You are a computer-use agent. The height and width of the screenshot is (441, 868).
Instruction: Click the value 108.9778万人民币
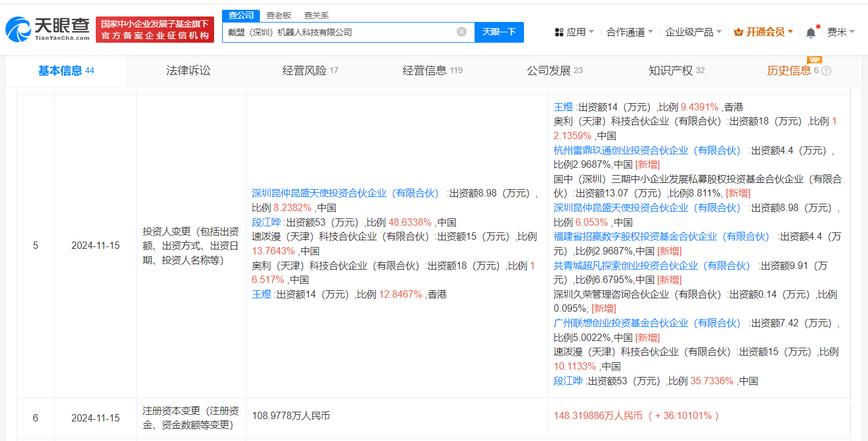291,416
